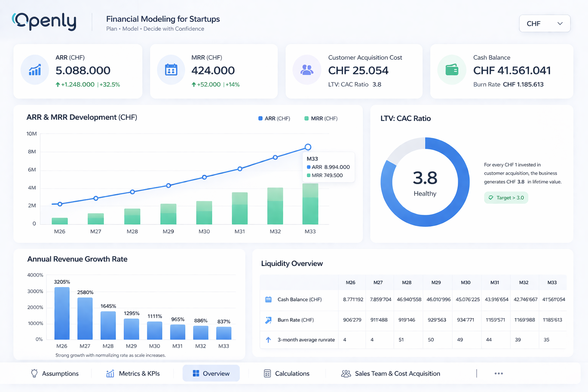Image resolution: width=588 pixels, height=392 pixels.
Task: Click the M33 data tooltip on the chart
Action: (328, 167)
